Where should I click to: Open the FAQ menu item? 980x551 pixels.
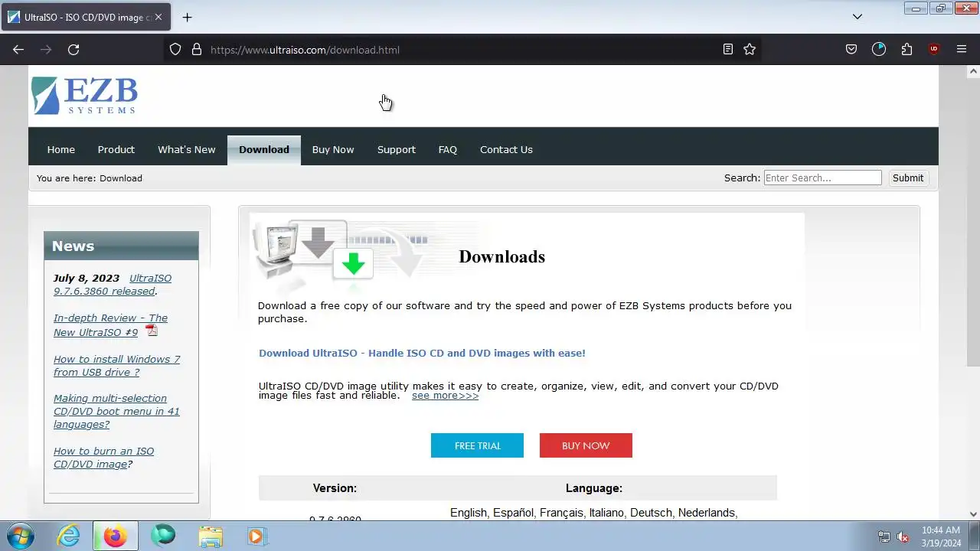[448, 149]
